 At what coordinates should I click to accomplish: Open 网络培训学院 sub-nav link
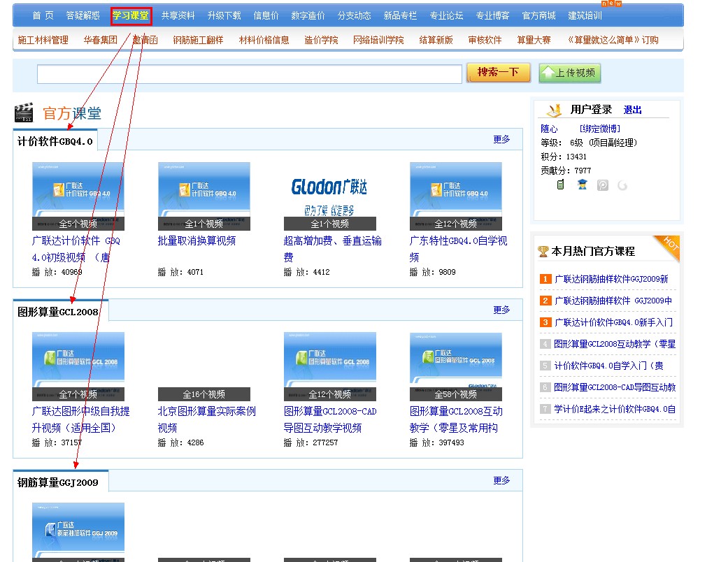(x=378, y=41)
